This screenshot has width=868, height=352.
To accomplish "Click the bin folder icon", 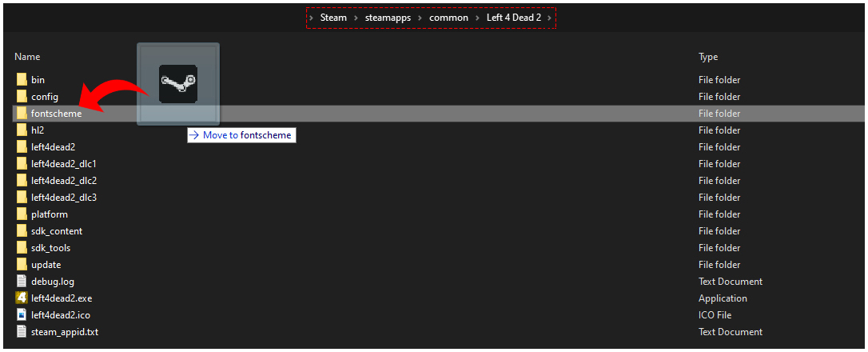I will click(22, 80).
